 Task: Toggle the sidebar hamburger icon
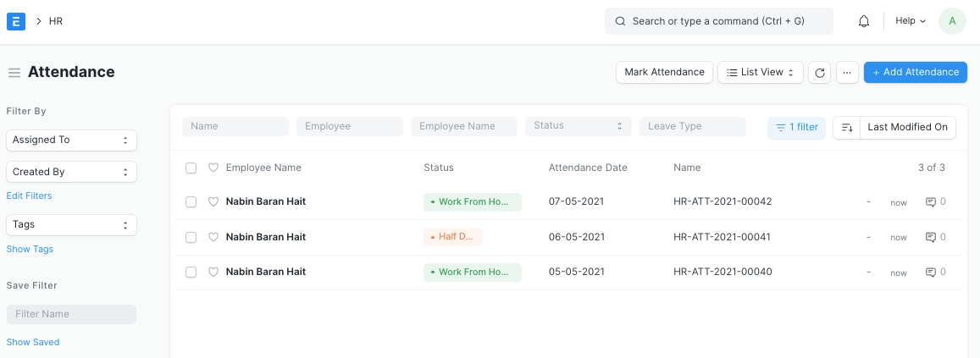(x=14, y=73)
